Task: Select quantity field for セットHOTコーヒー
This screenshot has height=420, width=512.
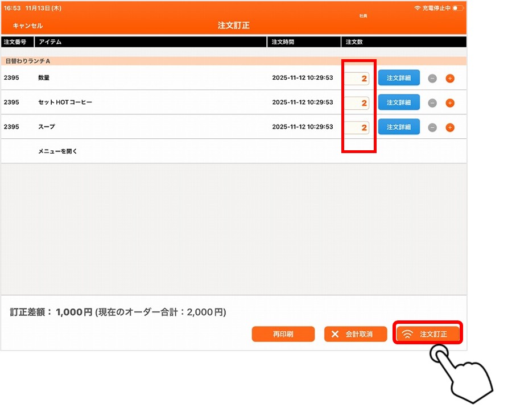Action: [357, 103]
